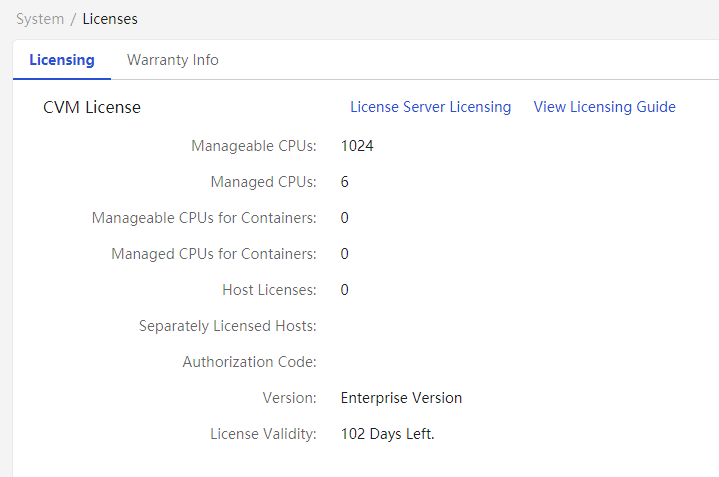
Task: Click the Managed CPUs label
Action: [x=263, y=182]
